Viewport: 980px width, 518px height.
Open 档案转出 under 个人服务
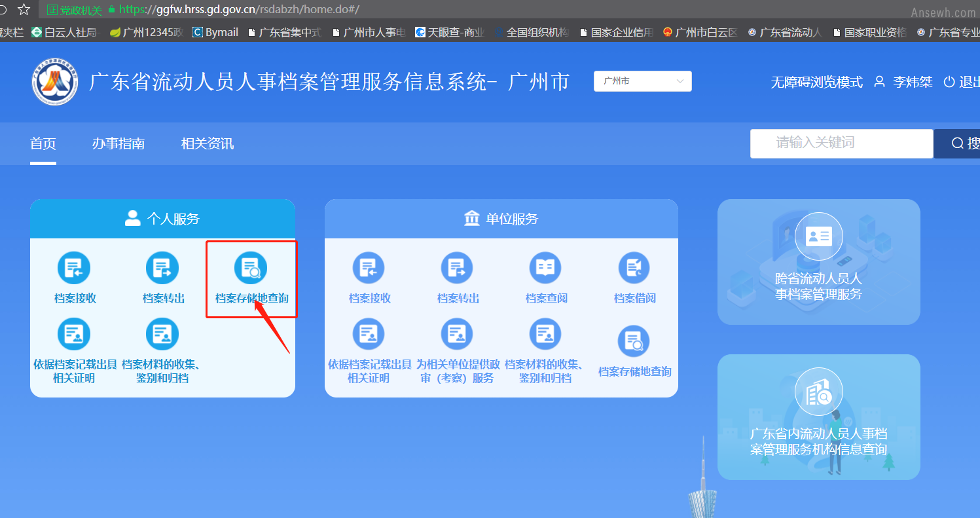coord(163,278)
